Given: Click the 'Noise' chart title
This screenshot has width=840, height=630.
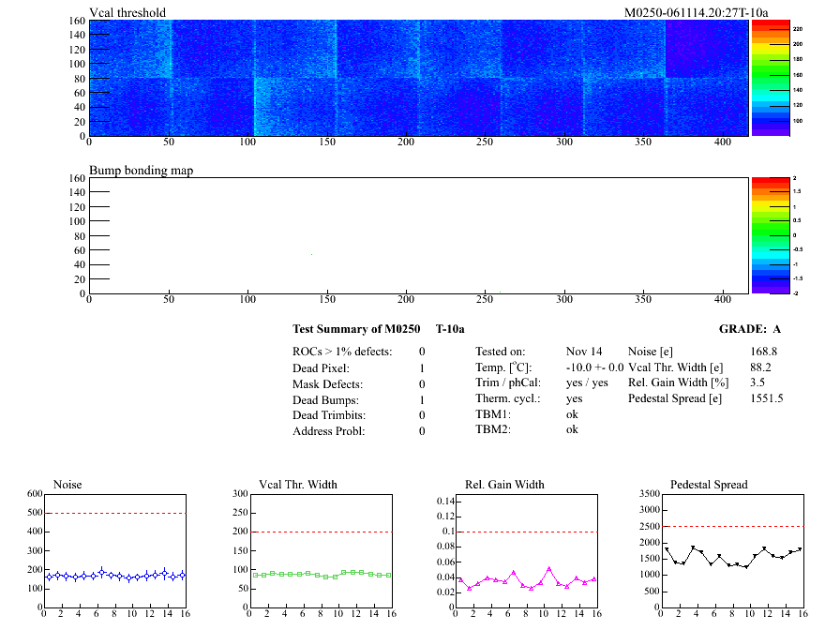Looking at the screenshot, I should coord(68,485).
